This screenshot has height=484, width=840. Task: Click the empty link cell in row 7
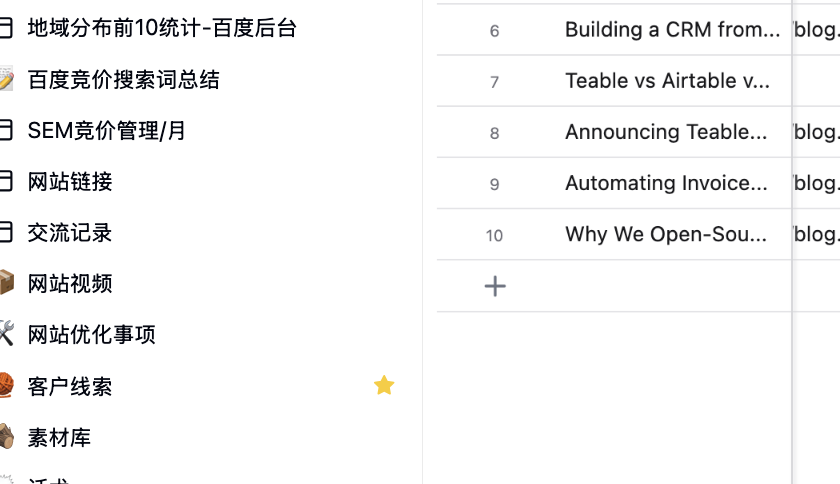pyautogui.click(x=816, y=81)
